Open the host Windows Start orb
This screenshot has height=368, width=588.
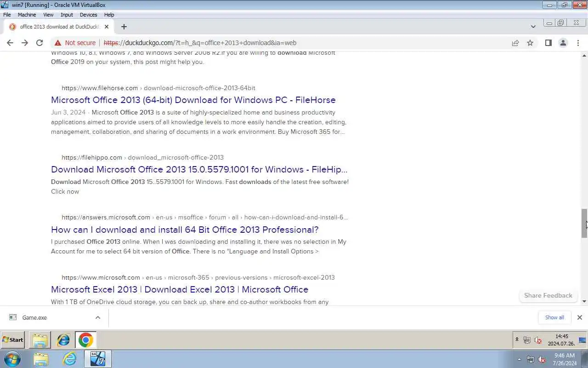tap(12, 359)
